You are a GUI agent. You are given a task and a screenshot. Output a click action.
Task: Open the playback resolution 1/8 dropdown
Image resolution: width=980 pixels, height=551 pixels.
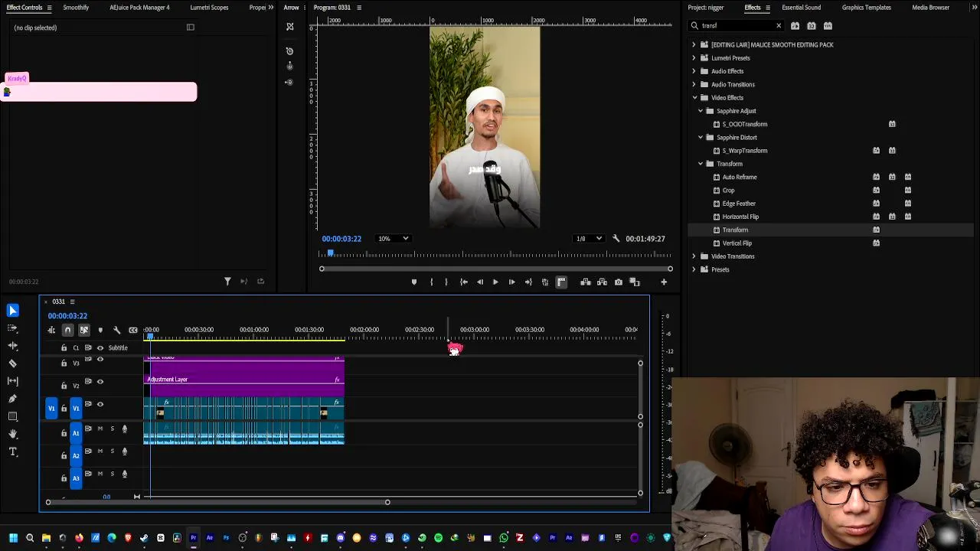pos(589,239)
